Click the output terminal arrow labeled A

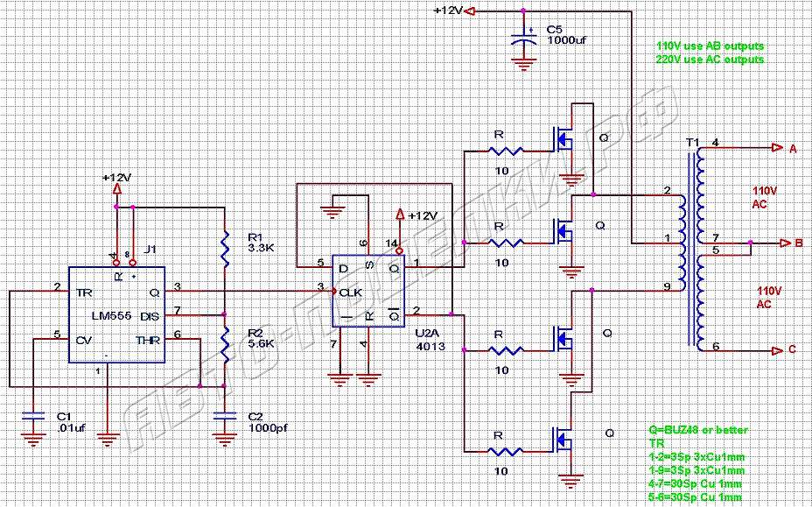click(x=777, y=148)
